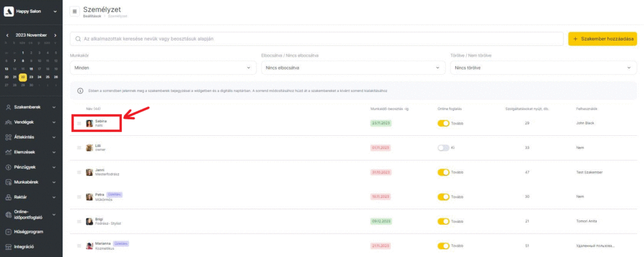The height and width of the screenshot is (257, 644).
Task: Go to previous month in calendar
Action: tap(7, 35)
